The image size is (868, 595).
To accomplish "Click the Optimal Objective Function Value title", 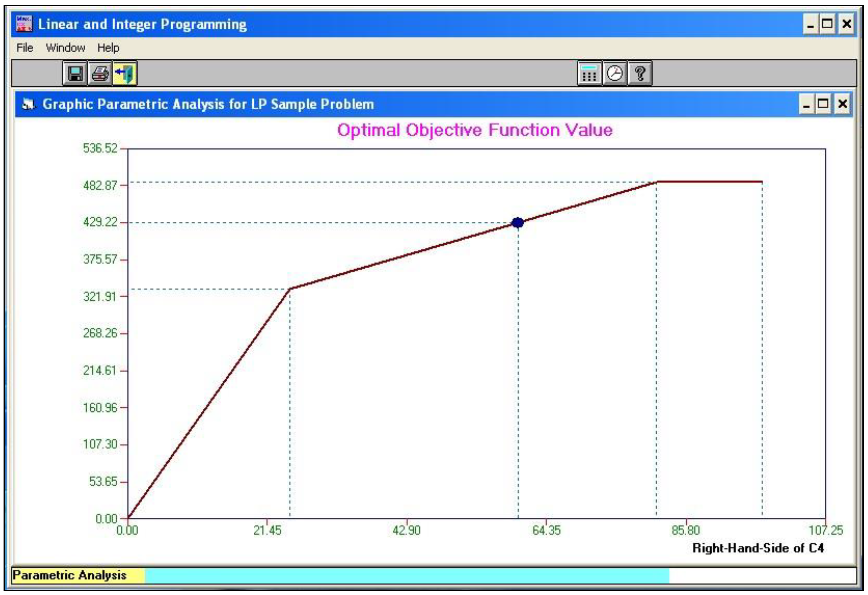I will [x=475, y=130].
